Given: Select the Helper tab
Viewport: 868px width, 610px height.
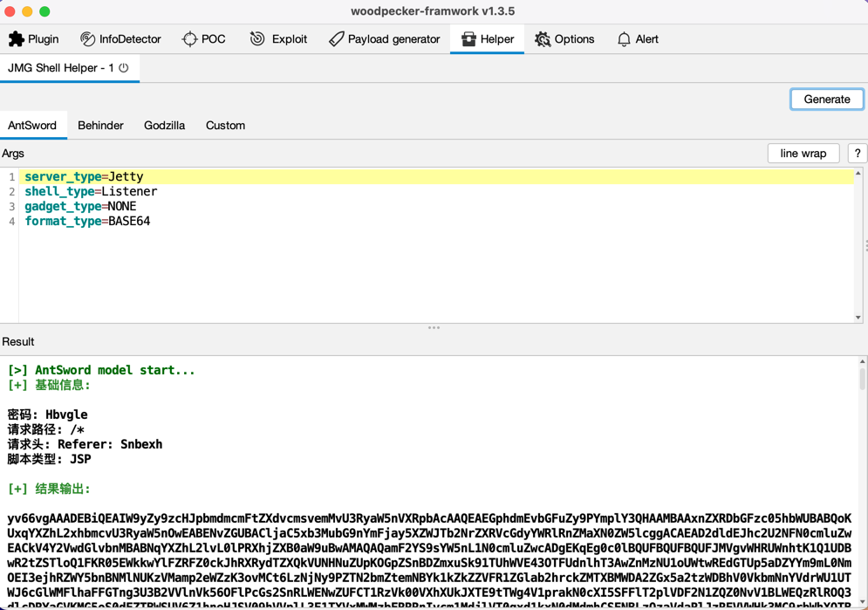Looking at the screenshot, I should pyautogui.click(x=487, y=38).
